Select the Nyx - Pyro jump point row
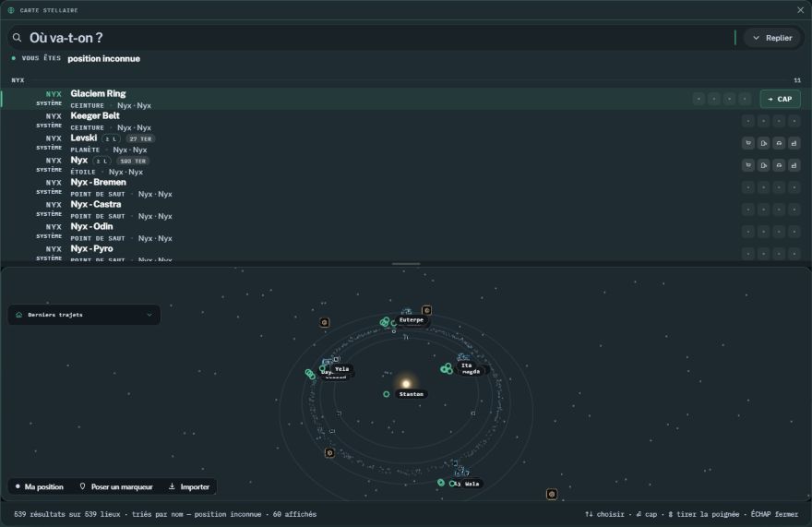Screen dimensions: 812x527 (x=406, y=254)
